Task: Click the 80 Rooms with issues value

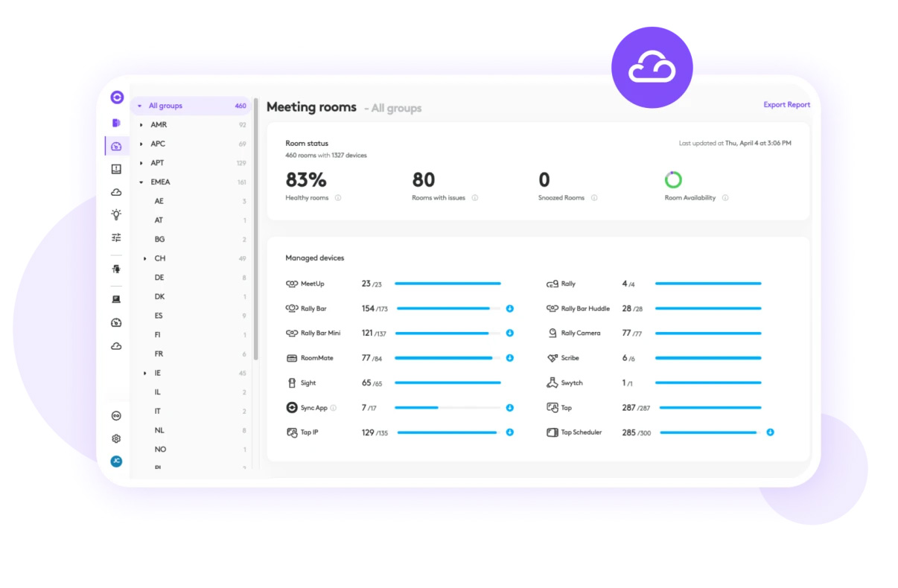Action: pos(424,180)
